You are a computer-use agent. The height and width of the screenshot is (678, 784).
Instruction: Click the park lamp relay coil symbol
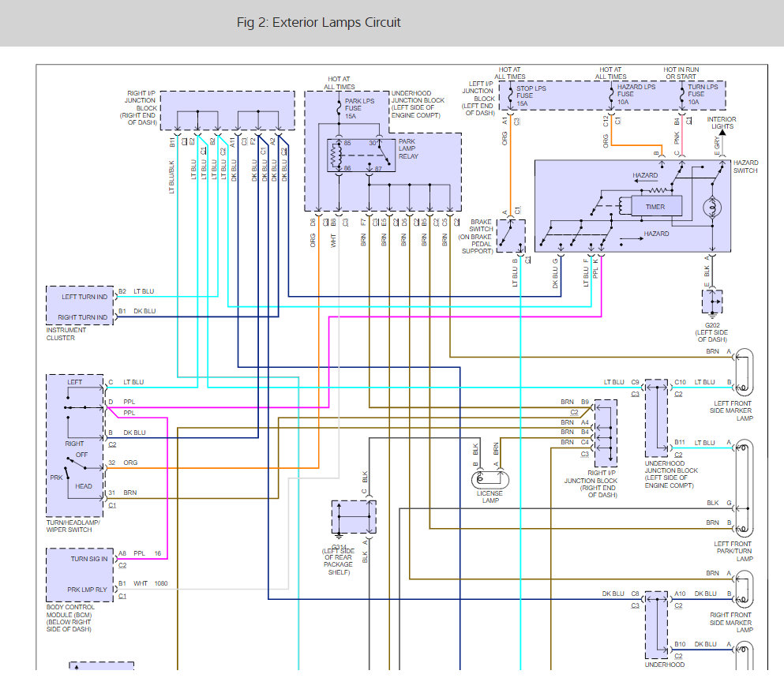(x=335, y=155)
